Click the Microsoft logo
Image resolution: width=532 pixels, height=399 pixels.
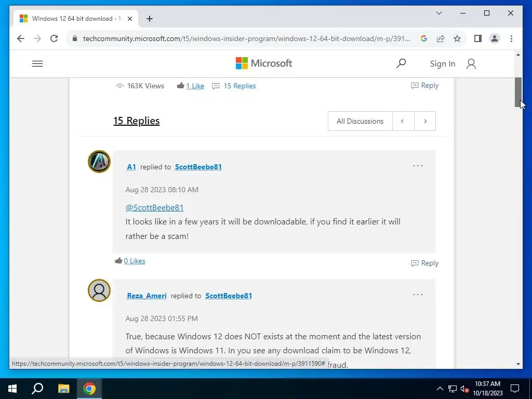263,63
